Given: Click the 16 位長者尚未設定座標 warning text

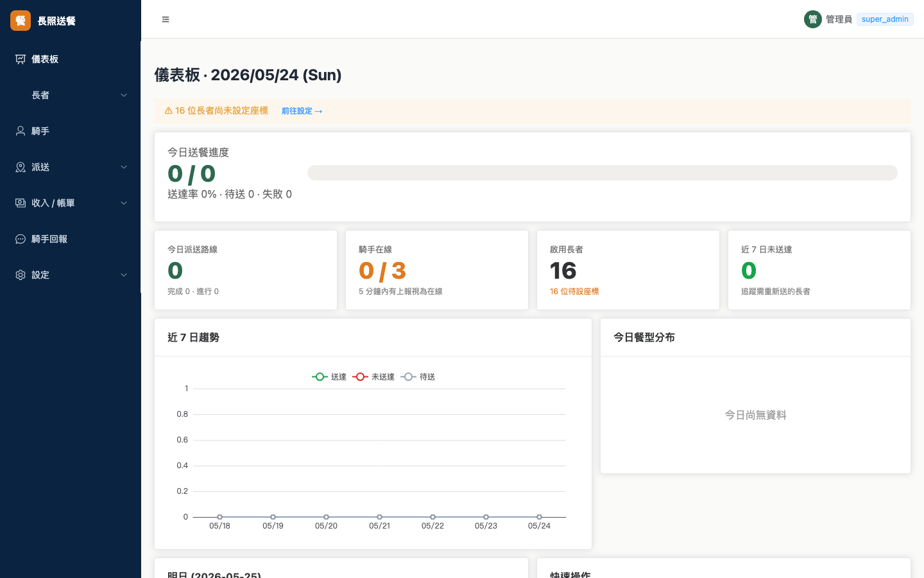Looking at the screenshot, I should (x=221, y=111).
